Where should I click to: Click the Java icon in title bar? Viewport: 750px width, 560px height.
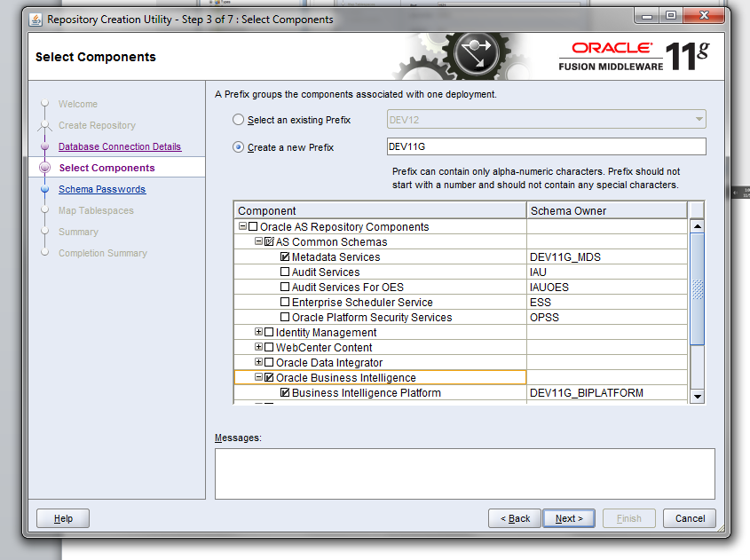coord(36,20)
